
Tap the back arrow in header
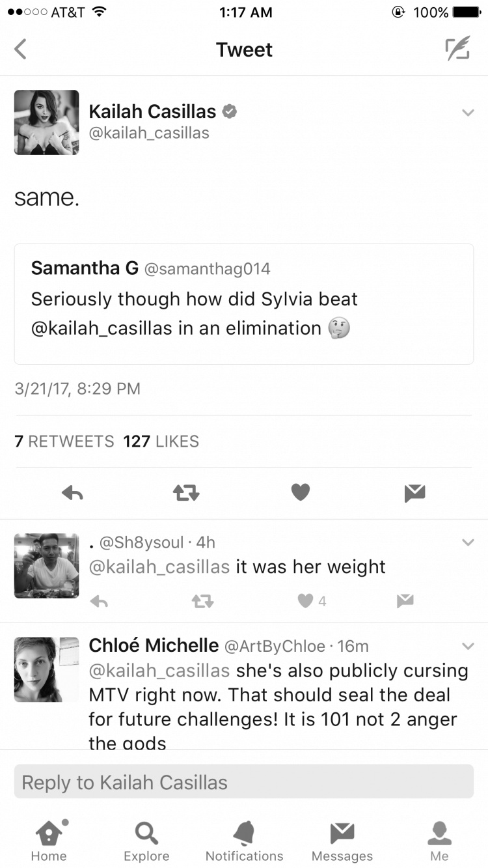click(x=21, y=49)
